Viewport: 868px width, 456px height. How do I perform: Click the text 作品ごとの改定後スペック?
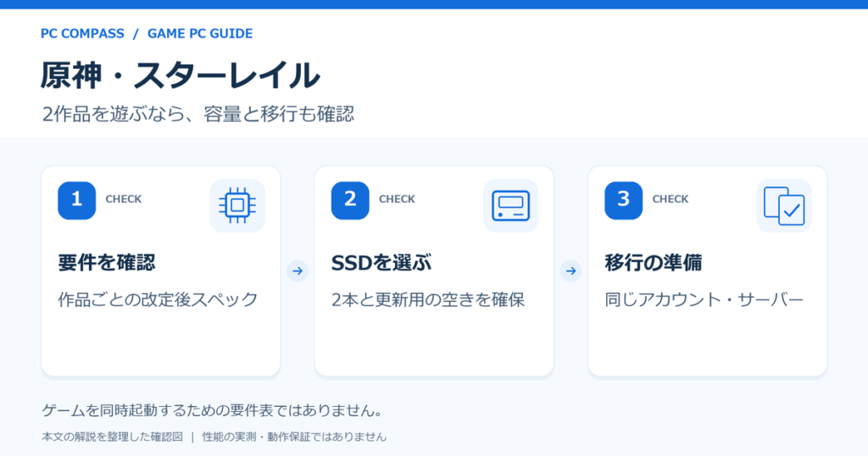158,299
